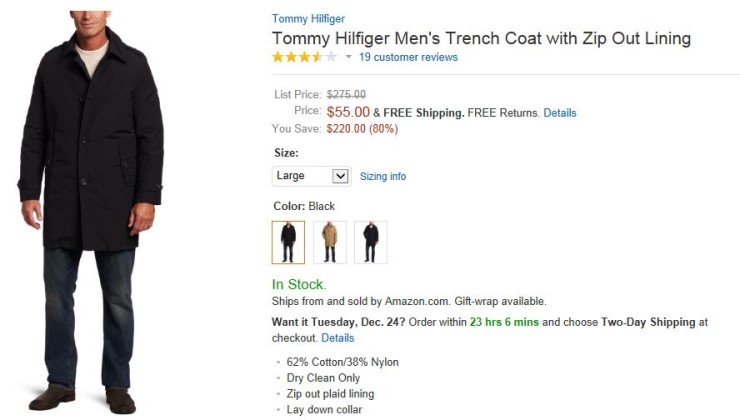Click the bold FREE Shipping text
Image resolution: width=740 pixels, height=420 pixels.
(x=425, y=113)
